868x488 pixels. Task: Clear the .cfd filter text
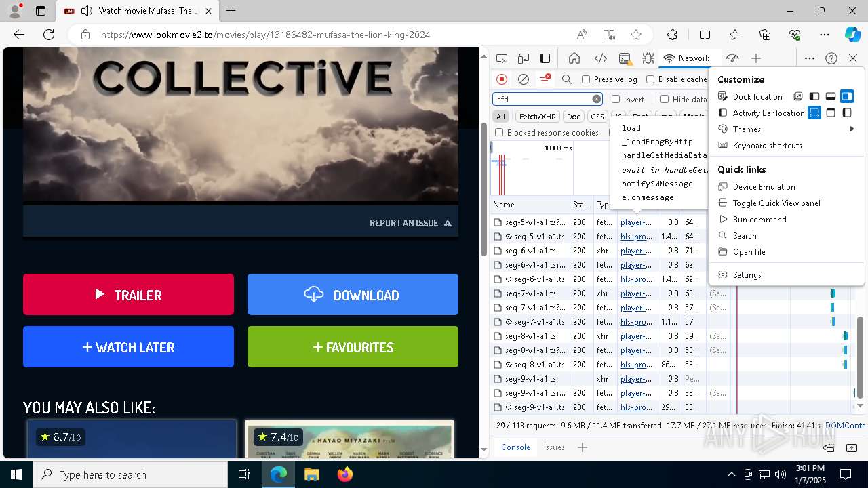click(597, 99)
